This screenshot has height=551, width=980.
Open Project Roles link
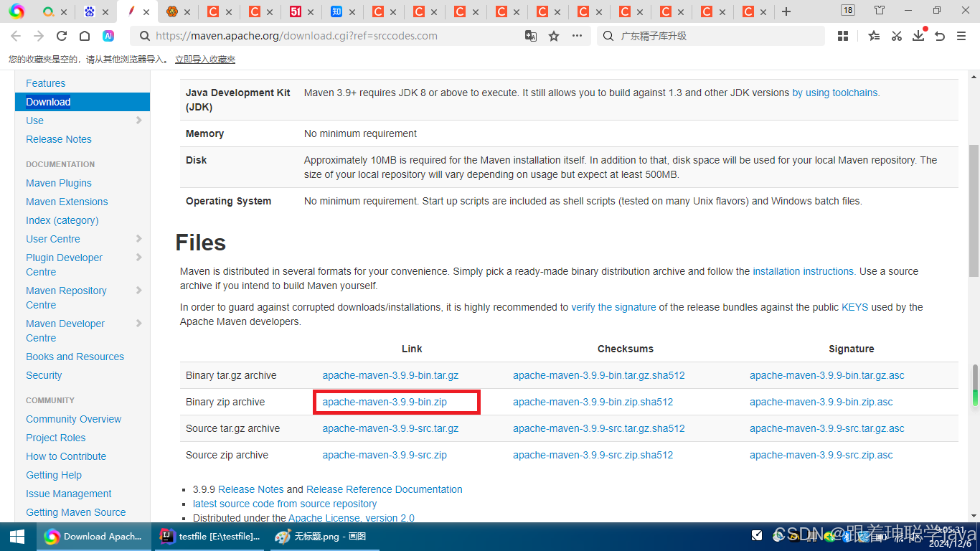pos(56,438)
